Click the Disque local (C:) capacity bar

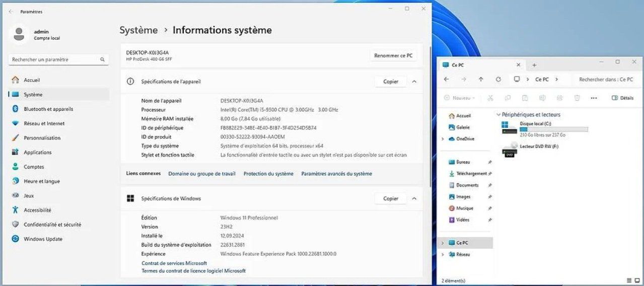coord(554,129)
